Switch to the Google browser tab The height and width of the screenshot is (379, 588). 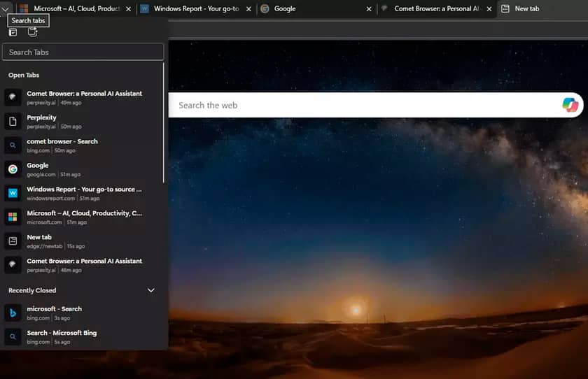click(315, 9)
